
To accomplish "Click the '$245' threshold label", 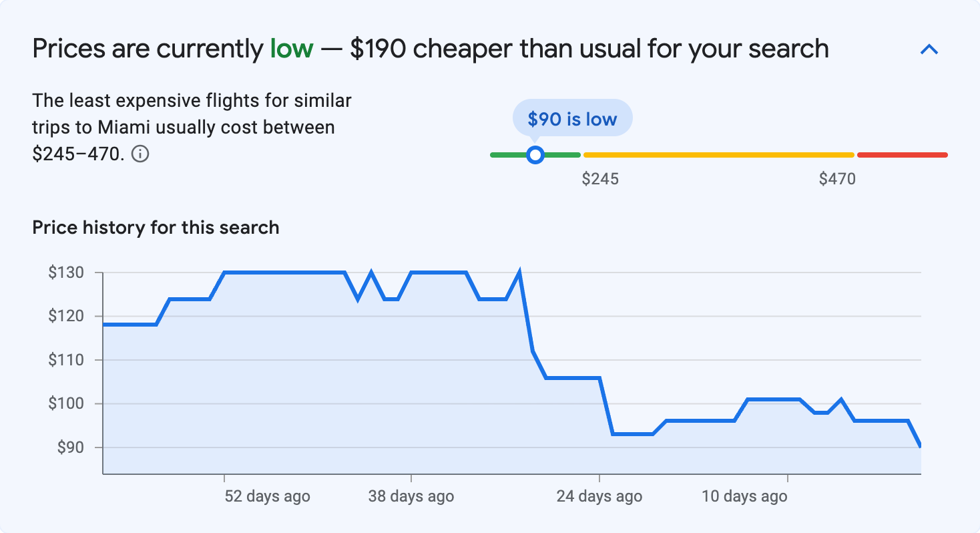I will (x=601, y=178).
